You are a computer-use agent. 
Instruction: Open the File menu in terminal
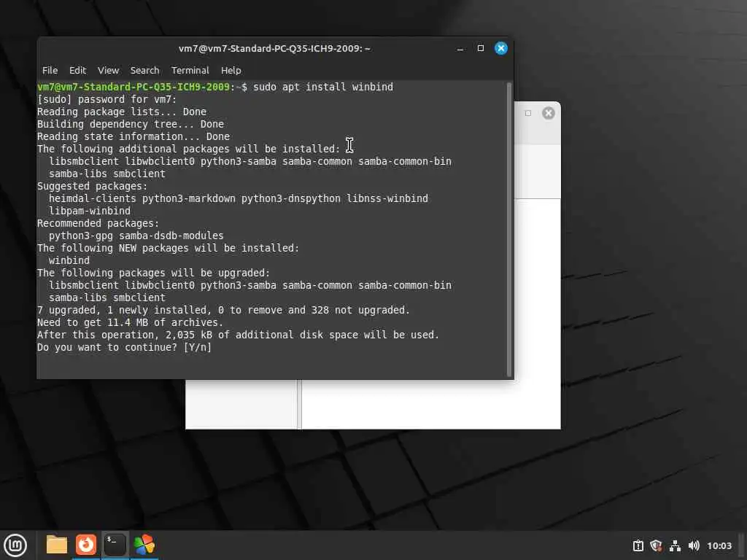click(x=50, y=71)
